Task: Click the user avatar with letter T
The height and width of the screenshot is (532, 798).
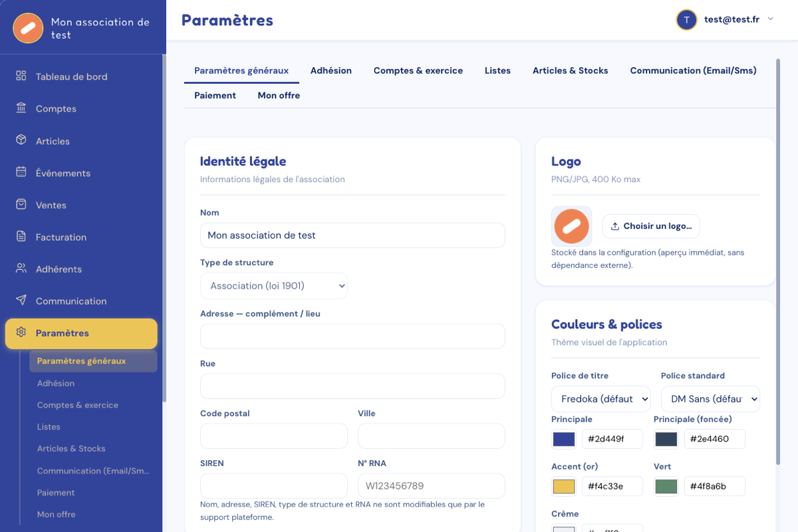Action: point(686,20)
